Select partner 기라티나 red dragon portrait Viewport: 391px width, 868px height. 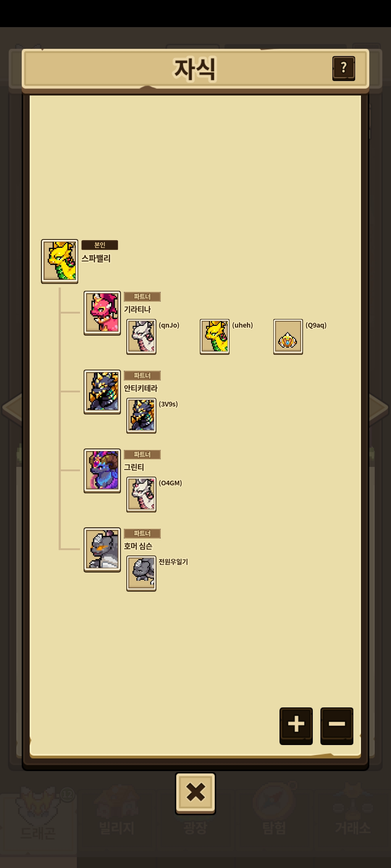coord(102,313)
